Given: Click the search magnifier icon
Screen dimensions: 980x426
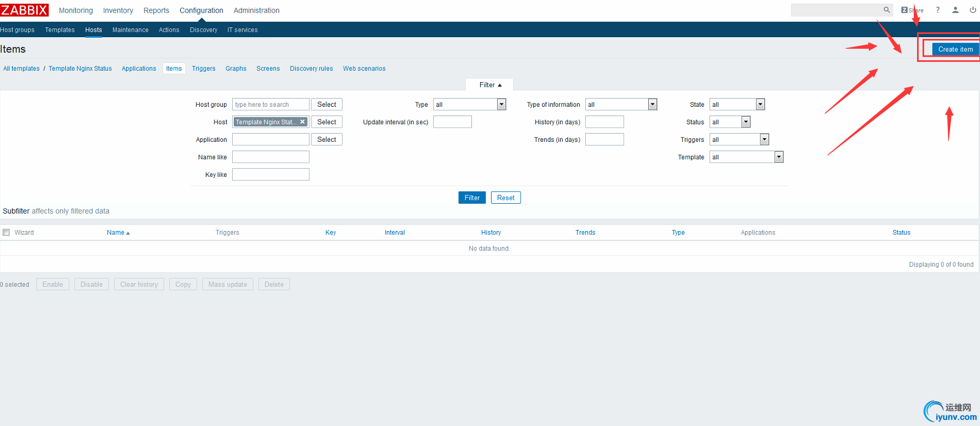Looking at the screenshot, I should [x=886, y=10].
